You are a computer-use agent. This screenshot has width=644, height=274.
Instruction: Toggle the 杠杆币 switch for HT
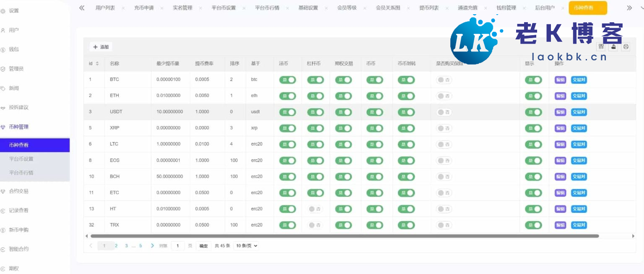315,209
